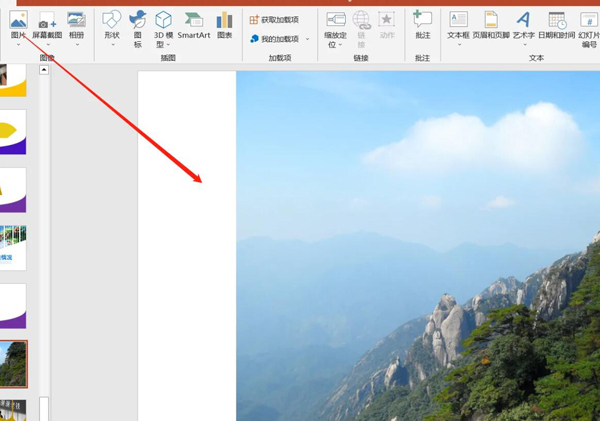This screenshot has width=600, height=421.
Task: Insert Date and Time (日期和时间)
Action: pos(556,25)
